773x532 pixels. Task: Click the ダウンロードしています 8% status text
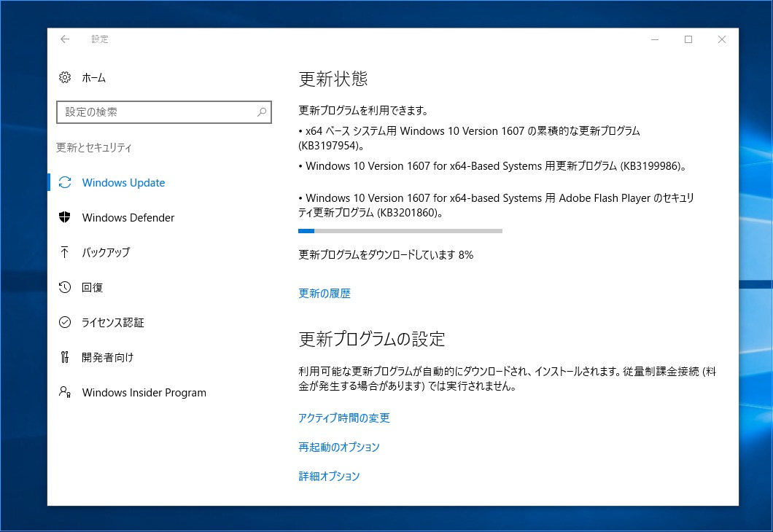tap(386, 255)
